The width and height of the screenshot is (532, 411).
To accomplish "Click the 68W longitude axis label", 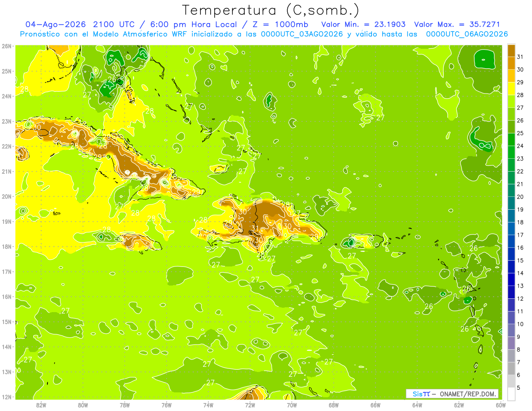I will click(333, 405).
